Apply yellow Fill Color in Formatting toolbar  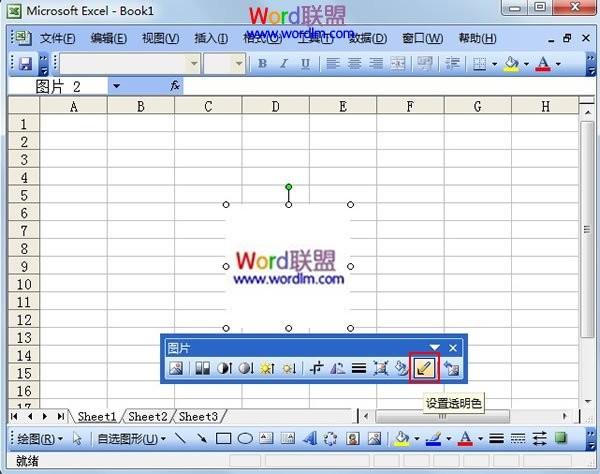pyautogui.click(x=512, y=64)
